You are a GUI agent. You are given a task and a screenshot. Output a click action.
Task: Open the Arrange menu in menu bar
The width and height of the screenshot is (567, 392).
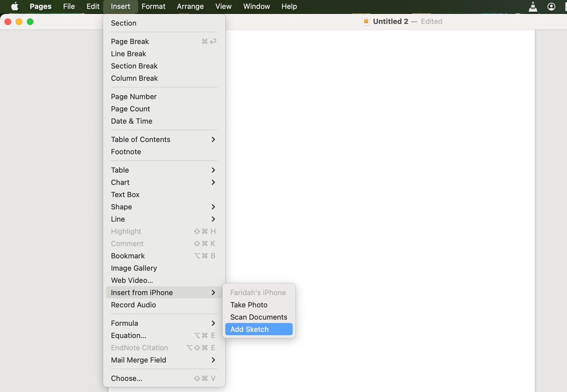tap(190, 6)
